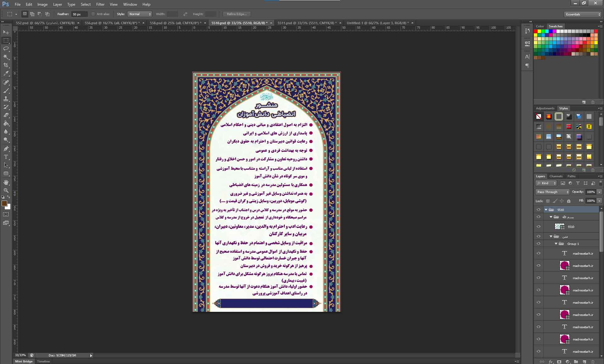Click Intersect with selection option icon

(x=47, y=14)
